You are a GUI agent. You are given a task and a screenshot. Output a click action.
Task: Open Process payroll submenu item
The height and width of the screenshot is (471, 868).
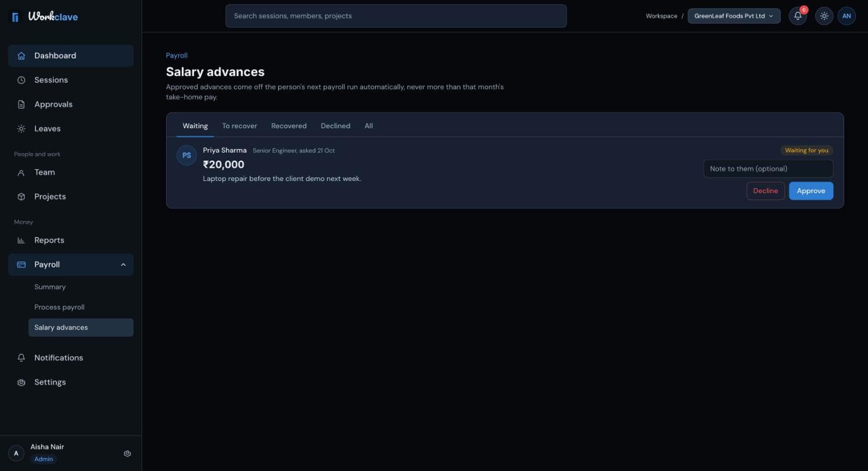(x=81, y=307)
